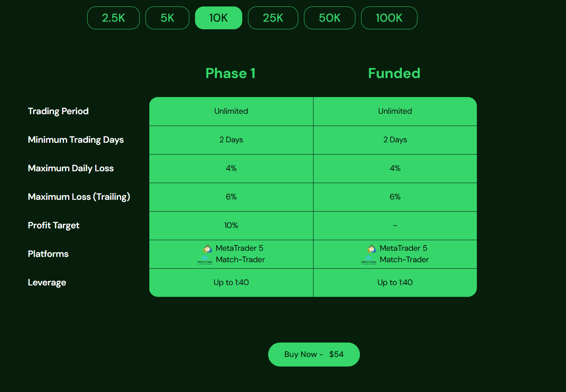Click the Match-Trader logo under Phase 1
The height and width of the screenshot is (392, 566).
[x=205, y=260]
